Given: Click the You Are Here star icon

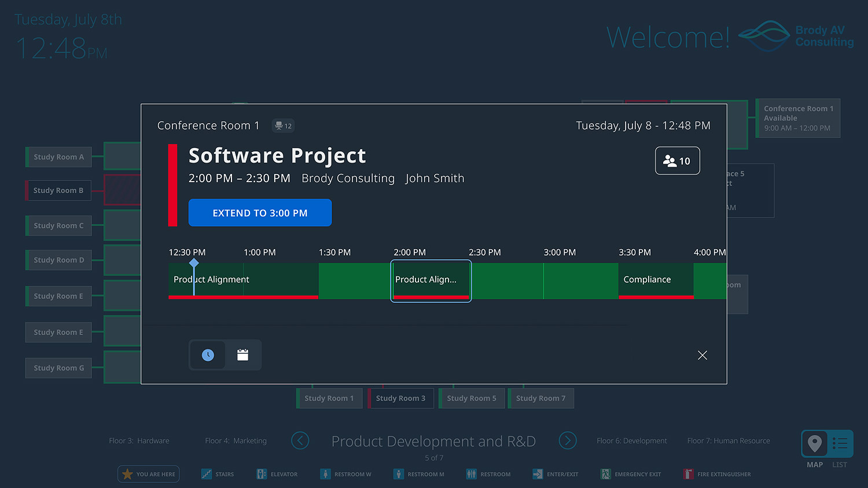Looking at the screenshot, I should pyautogui.click(x=127, y=474).
